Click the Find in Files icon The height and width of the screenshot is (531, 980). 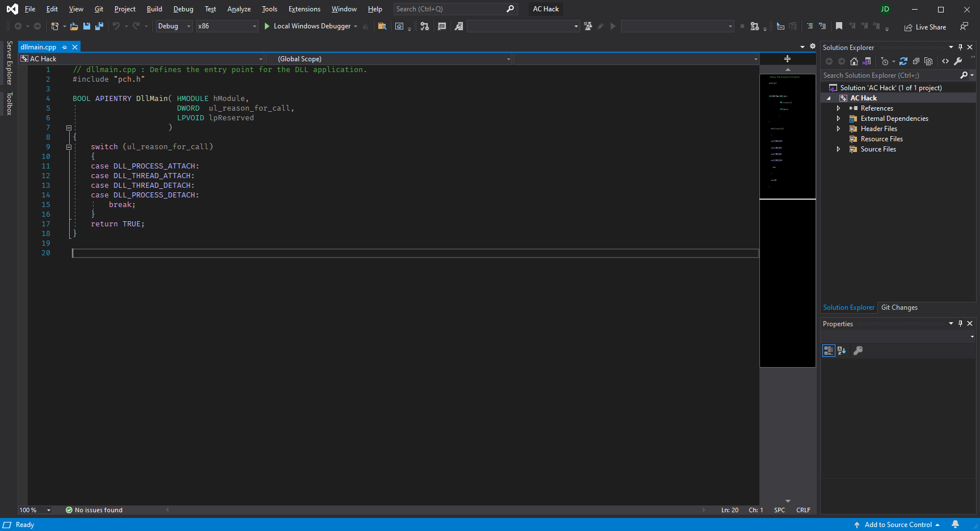[x=382, y=26]
